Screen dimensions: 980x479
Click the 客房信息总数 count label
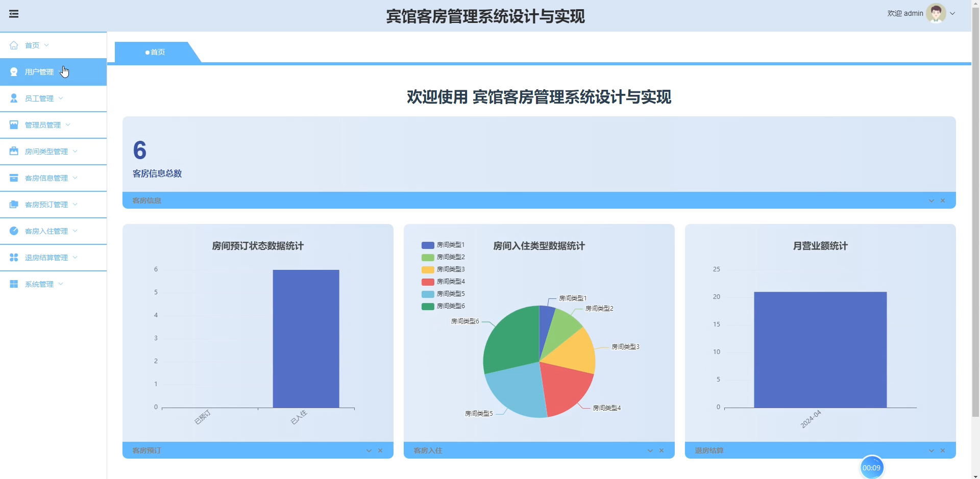pyautogui.click(x=157, y=173)
